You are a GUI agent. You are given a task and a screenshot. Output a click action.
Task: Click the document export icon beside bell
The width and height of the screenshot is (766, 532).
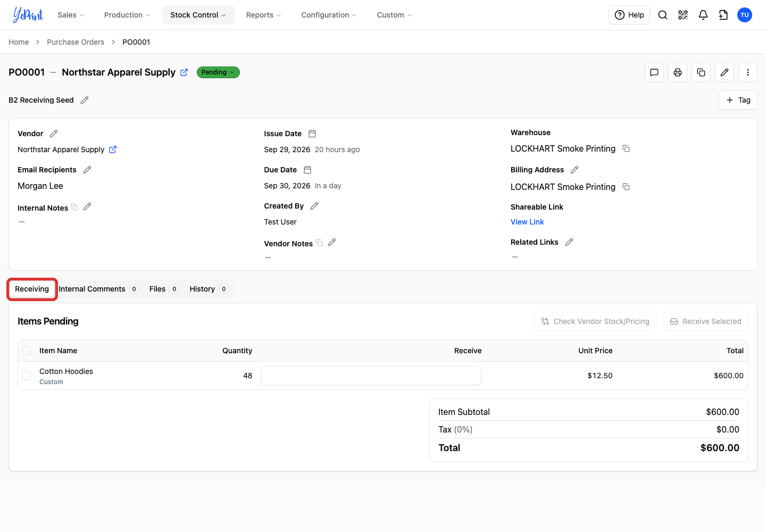pyautogui.click(x=723, y=15)
